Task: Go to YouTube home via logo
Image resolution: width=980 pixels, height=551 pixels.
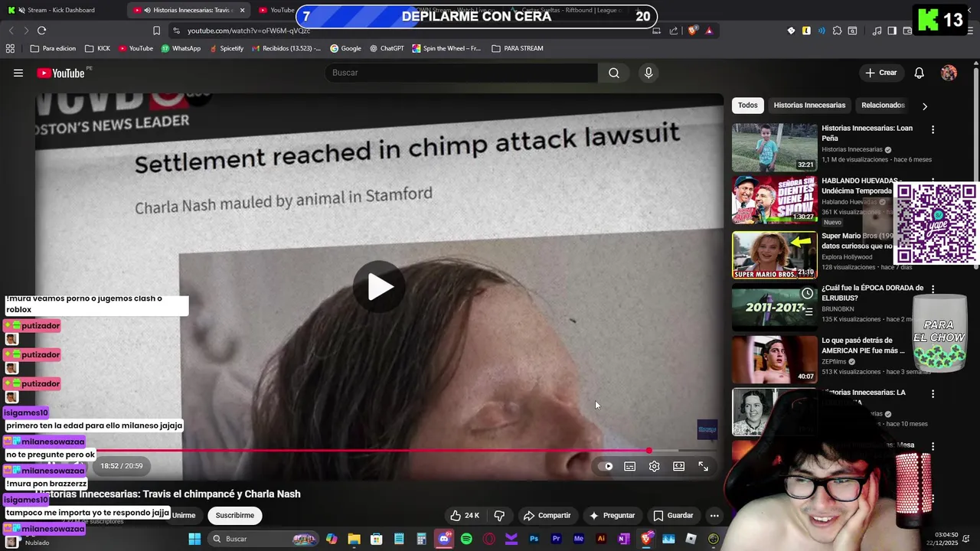Action: point(61,73)
